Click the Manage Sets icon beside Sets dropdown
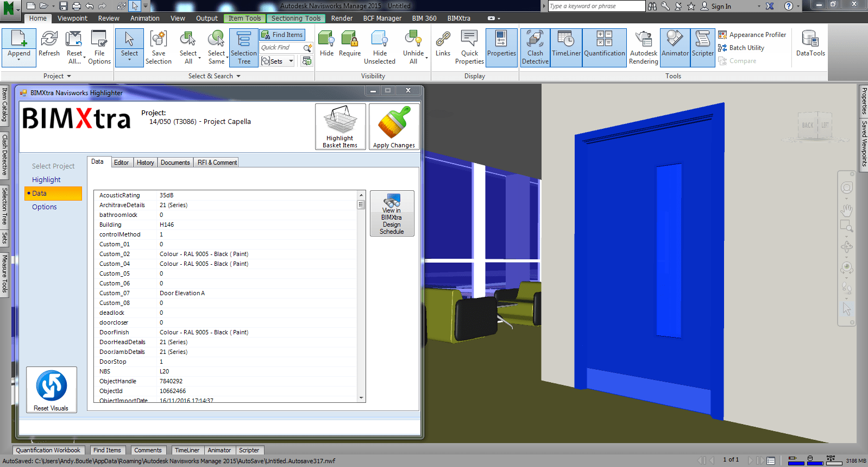 (x=307, y=61)
